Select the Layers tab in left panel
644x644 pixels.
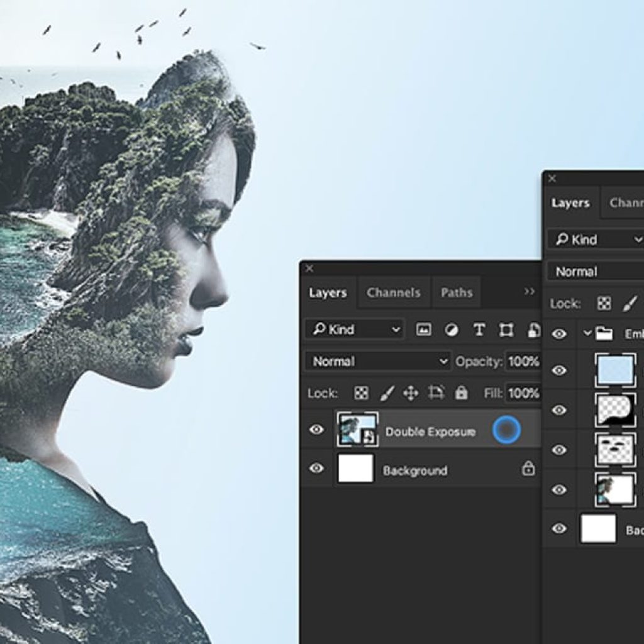328,292
